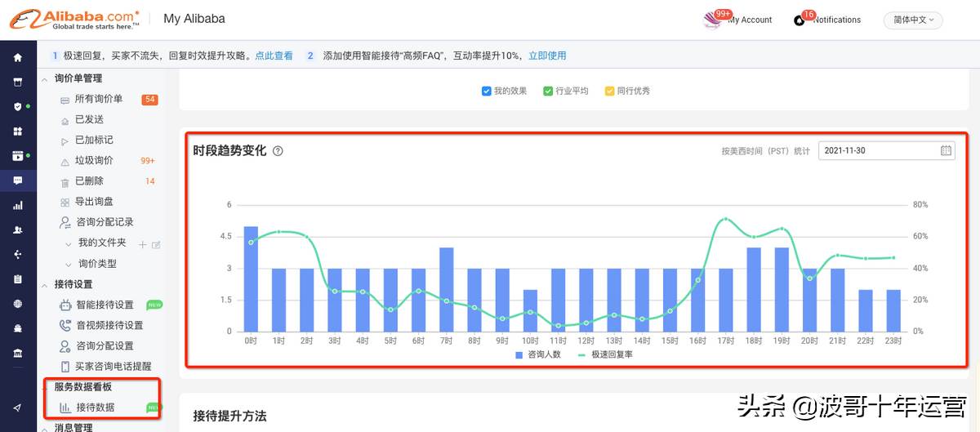Toggle 极速回复率 legend series
Image resolution: width=980 pixels, height=432 pixels.
(x=605, y=355)
